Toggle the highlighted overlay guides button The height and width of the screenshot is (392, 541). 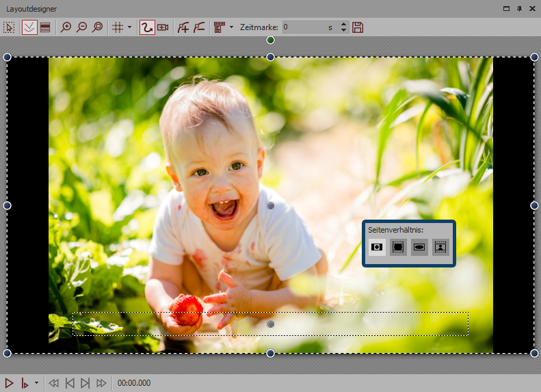click(x=29, y=27)
